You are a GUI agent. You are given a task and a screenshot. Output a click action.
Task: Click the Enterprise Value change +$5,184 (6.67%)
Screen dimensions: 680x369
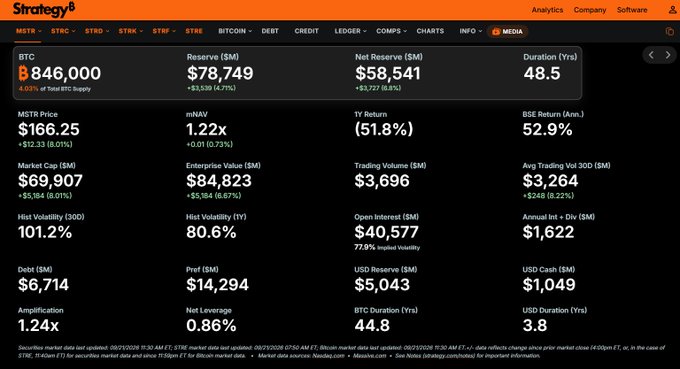[213, 196]
